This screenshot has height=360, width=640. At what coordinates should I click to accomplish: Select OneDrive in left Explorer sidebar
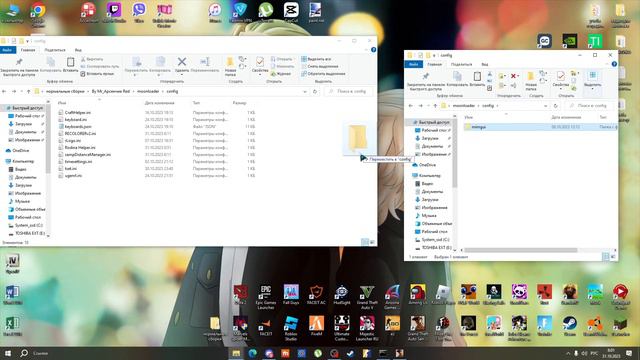20,151
